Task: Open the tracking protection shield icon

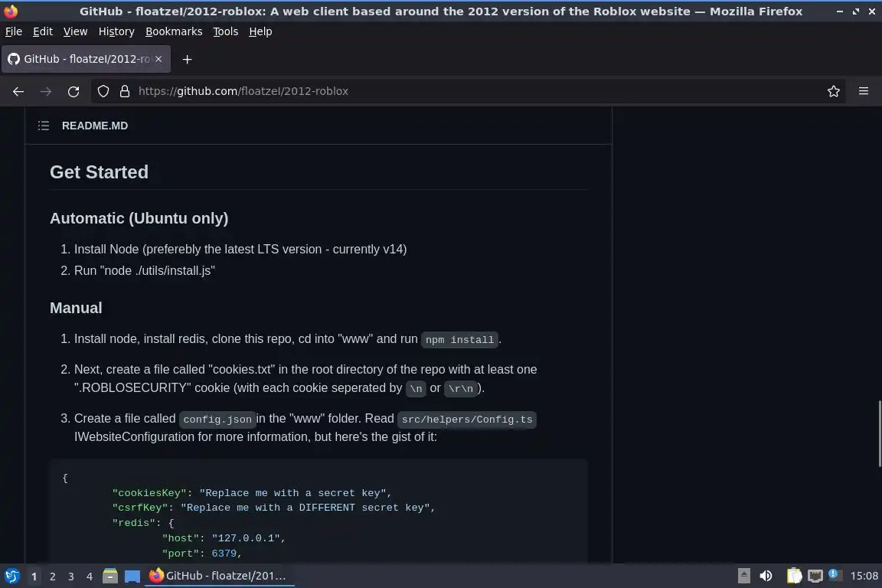Action: (103, 91)
